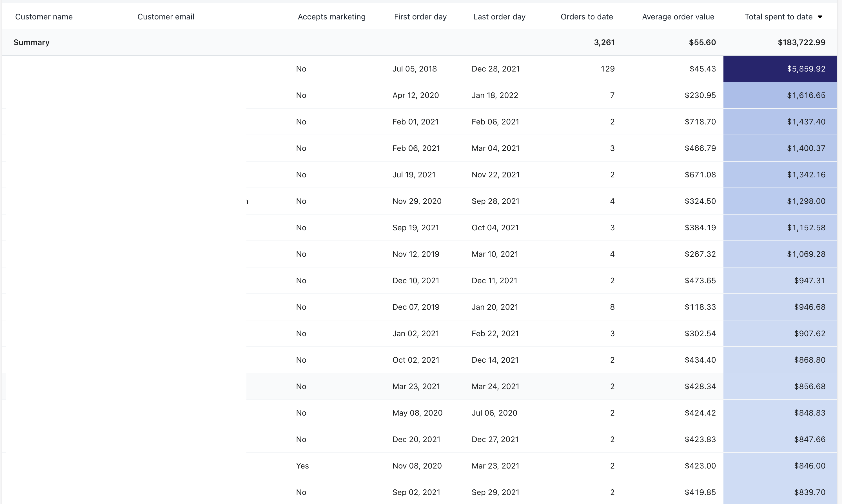Select summary average order value $55.60
Image resolution: width=842 pixels, height=504 pixels.
pos(702,43)
